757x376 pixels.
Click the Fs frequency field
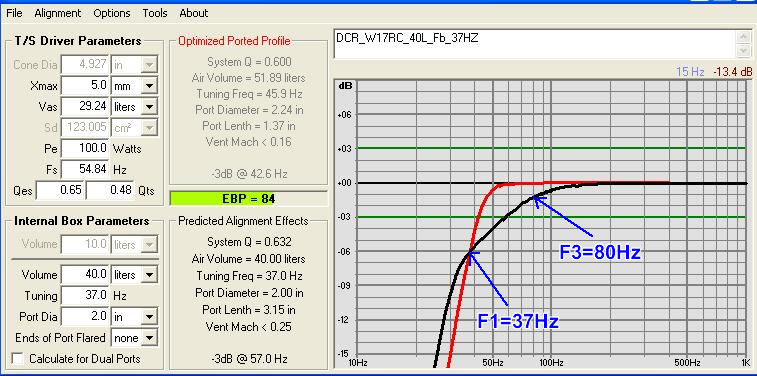[x=85, y=169]
